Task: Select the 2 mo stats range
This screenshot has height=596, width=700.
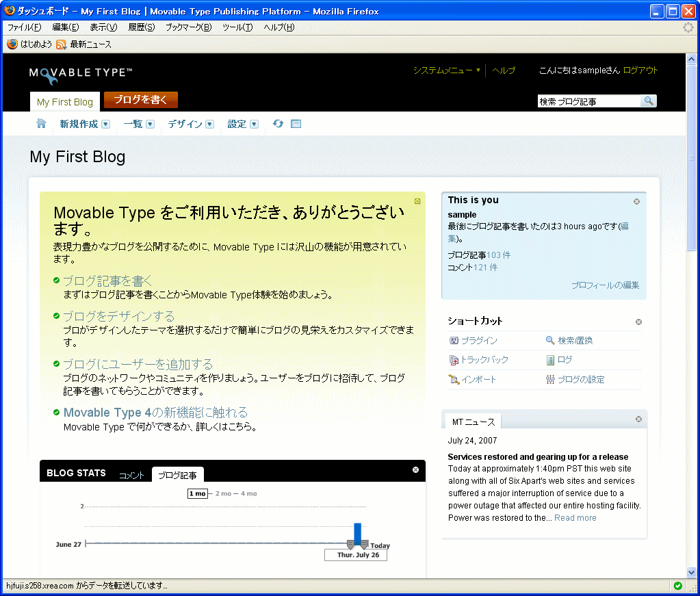Action: click(223, 493)
